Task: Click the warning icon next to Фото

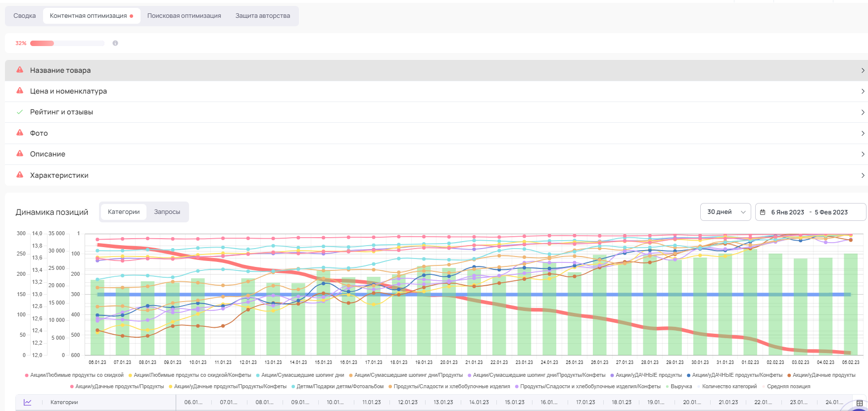Action: 20,133
